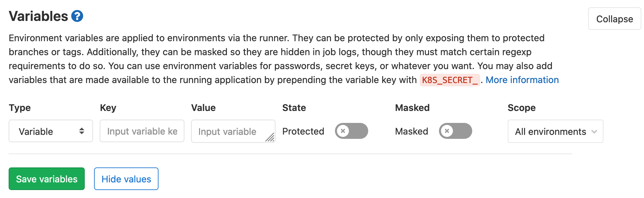The image size is (644, 198).
Task: Click the Input variable value textarea
Action: coord(229,131)
